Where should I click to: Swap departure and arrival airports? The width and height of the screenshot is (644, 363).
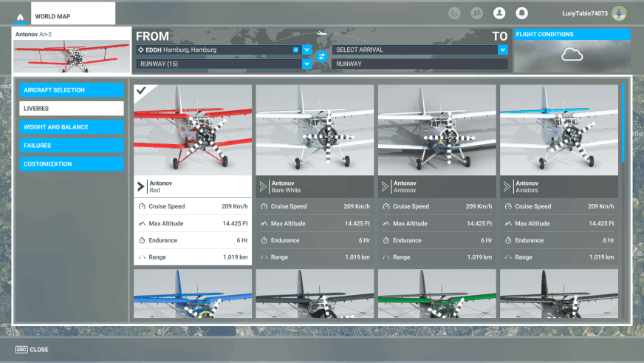point(321,56)
